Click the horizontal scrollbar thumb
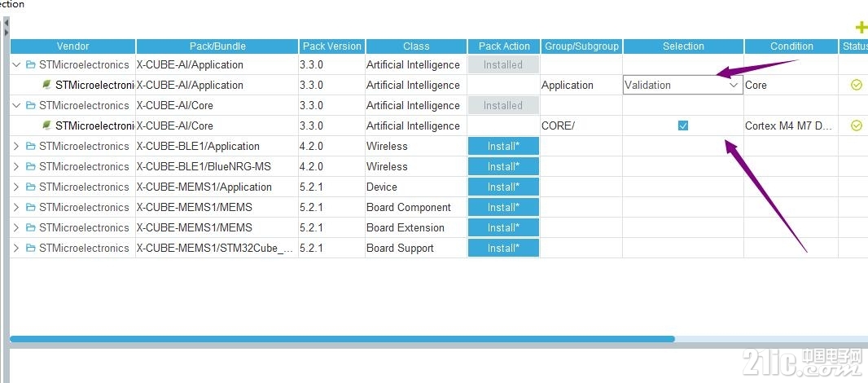The width and height of the screenshot is (868, 383). click(x=342, y=339)
